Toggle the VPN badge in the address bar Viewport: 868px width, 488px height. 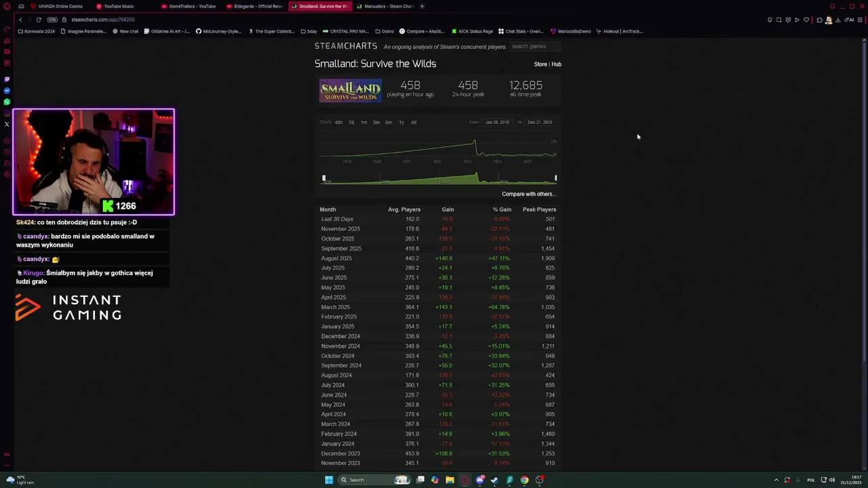tap(53, 20)
